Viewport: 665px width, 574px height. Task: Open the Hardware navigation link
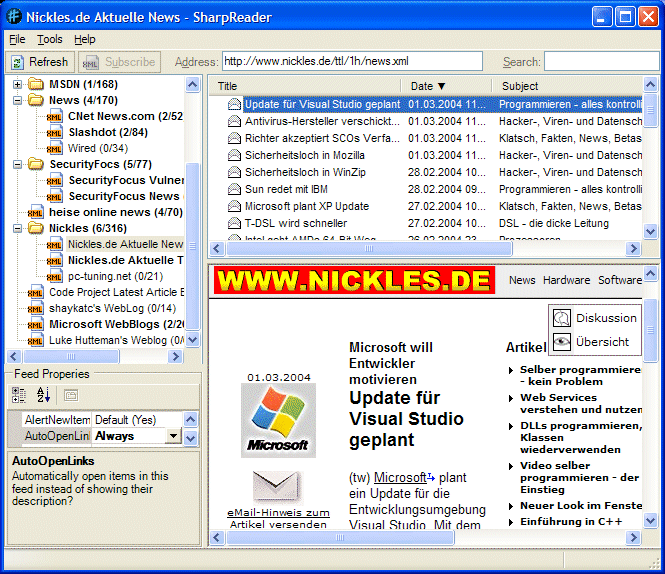click(566, 280)
